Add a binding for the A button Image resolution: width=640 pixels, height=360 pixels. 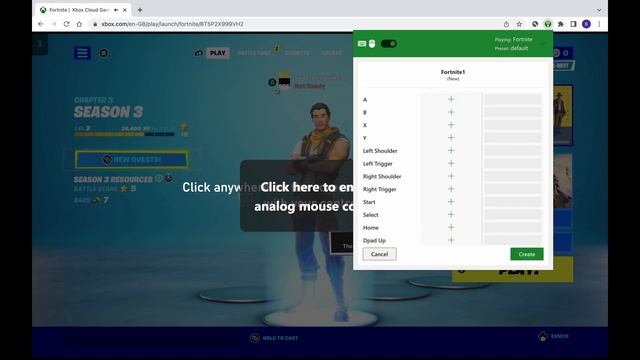click(451, 99)
